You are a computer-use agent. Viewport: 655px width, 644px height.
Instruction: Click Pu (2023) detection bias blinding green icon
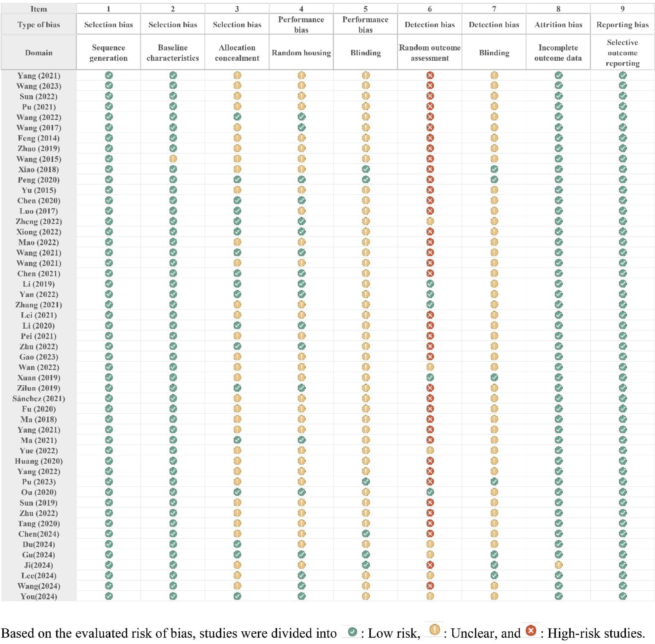pos(494,482)
